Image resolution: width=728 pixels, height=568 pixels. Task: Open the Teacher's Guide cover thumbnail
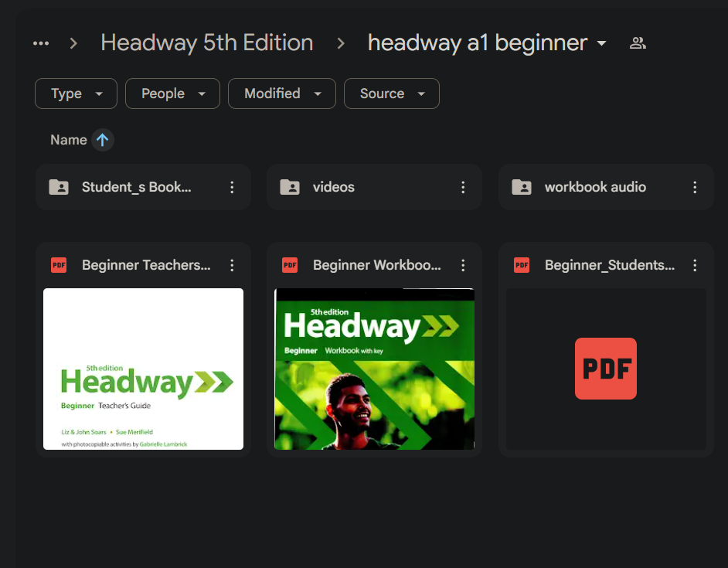click(143, 369)
